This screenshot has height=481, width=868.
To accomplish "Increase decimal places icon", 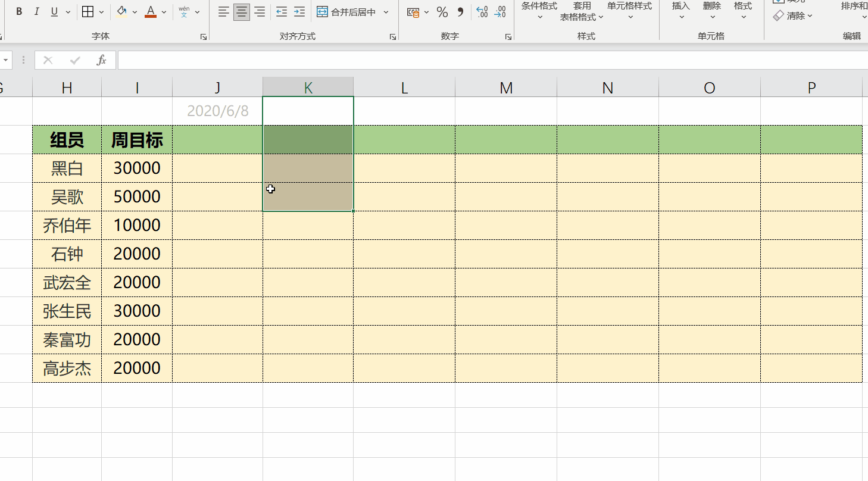I will 483,12.
